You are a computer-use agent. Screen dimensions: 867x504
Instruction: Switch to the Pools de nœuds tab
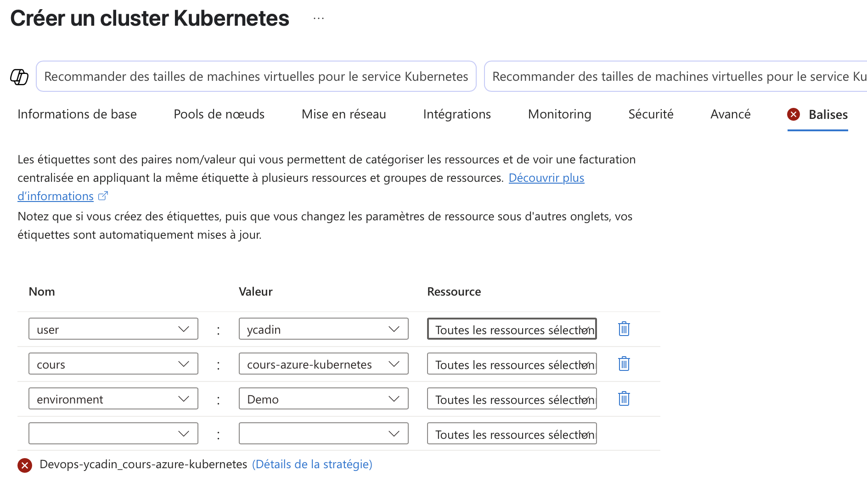tap(219, 114)
